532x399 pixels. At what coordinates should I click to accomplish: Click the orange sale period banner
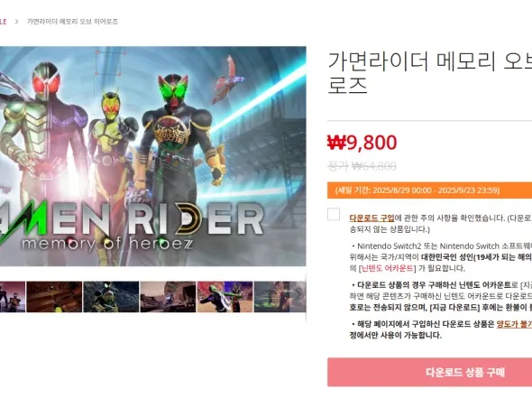[429, 190]
